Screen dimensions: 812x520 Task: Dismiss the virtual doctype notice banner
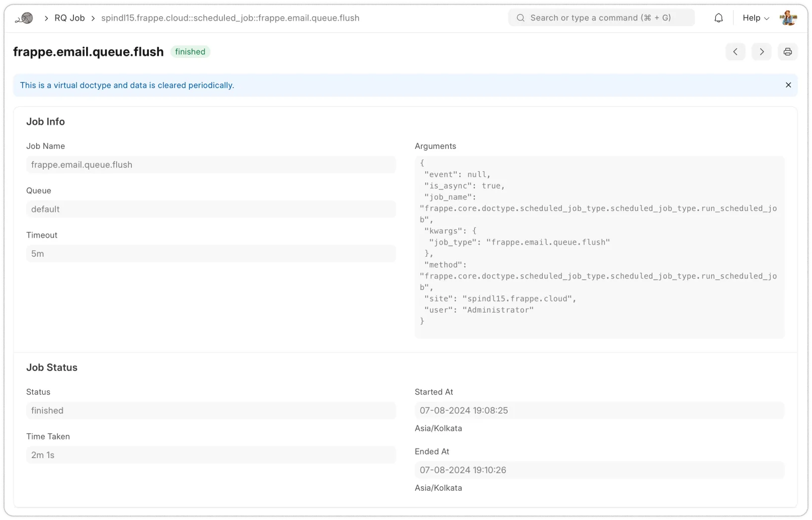[x=788, y=85]
